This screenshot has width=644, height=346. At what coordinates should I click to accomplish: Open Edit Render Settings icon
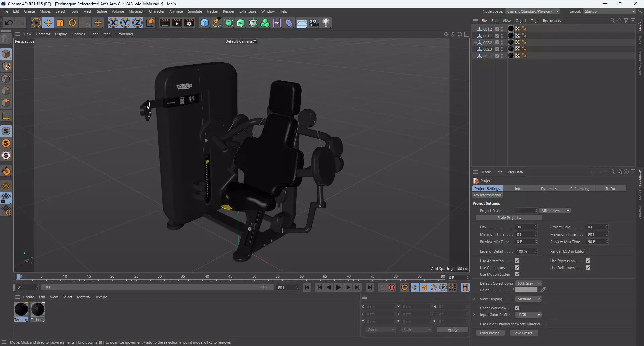(190, 23)
